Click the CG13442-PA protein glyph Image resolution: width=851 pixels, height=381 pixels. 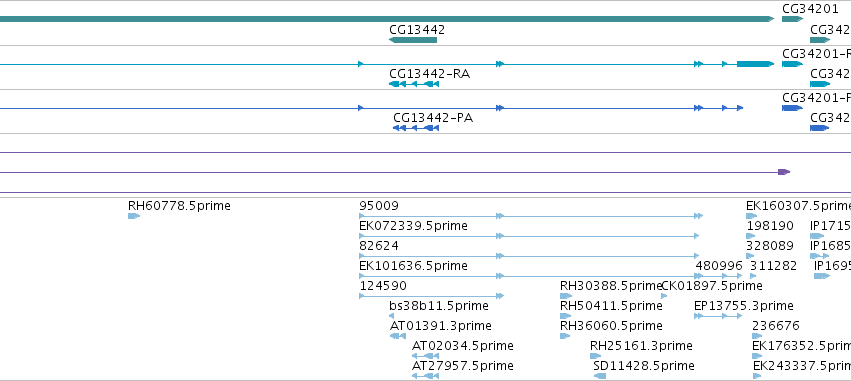click(x=416, y=128)
